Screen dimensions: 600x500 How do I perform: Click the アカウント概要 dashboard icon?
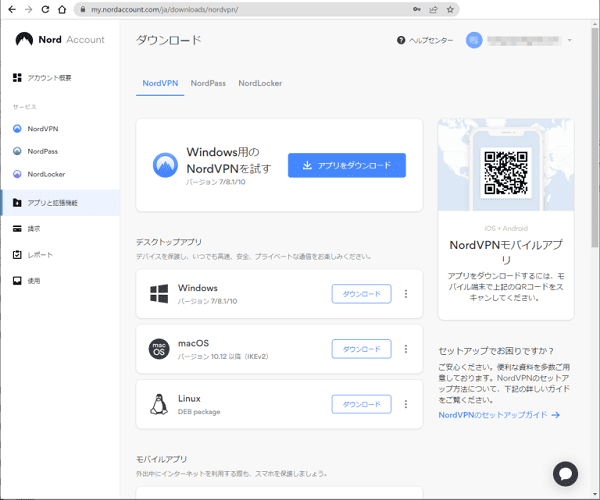coord(17,78)
